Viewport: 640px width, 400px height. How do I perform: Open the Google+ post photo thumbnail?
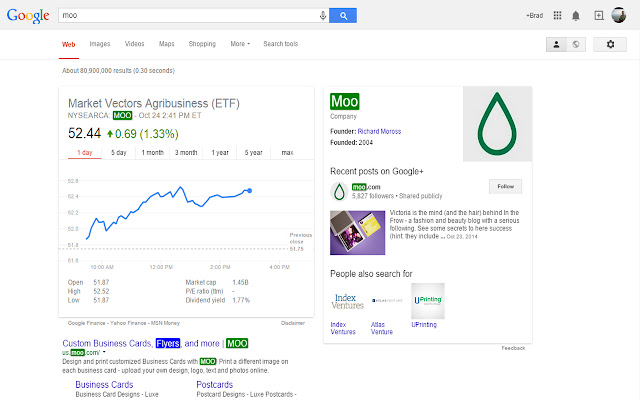tap(358, 233)
